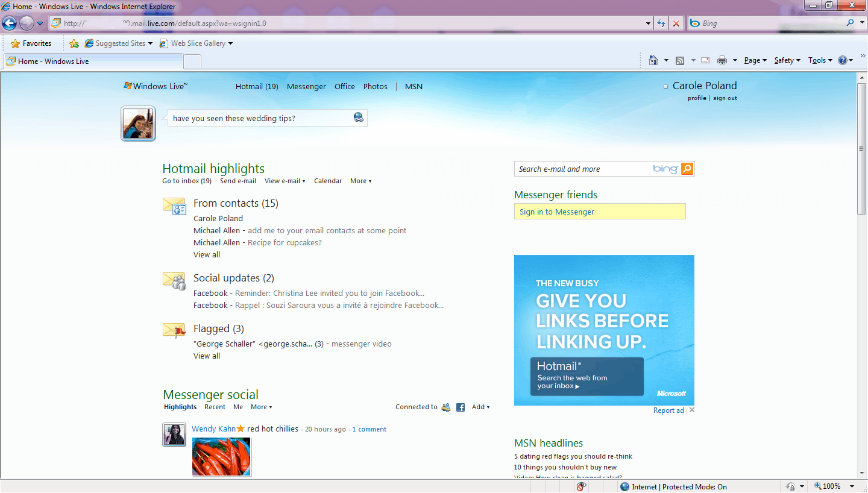868x493 pixels.
Task: Open the Tools menu
Action: point(820,60)
